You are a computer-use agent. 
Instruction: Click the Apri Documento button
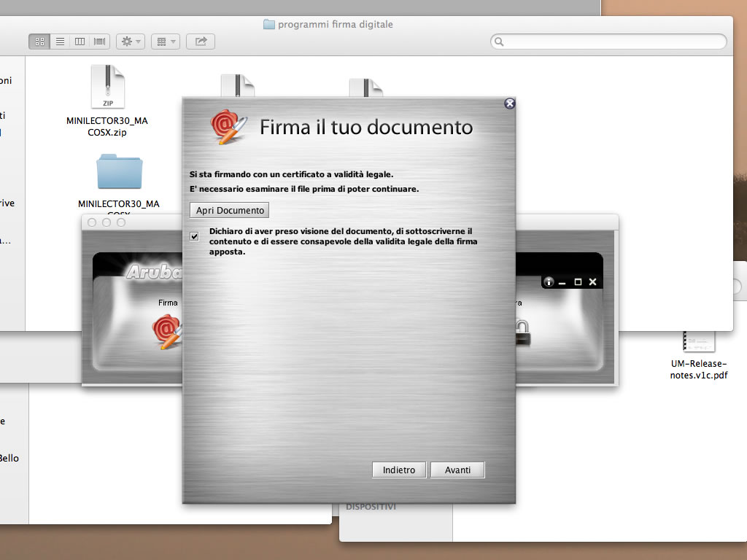(230, 210)
